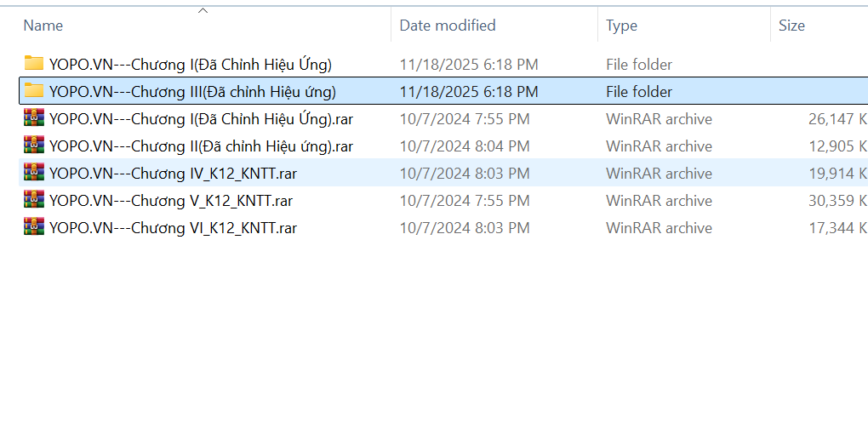Click WinRAR icon of Chương V_K12_KNTT archive
The width and height of the screenshot is (868, 434).
click(34, 200)
